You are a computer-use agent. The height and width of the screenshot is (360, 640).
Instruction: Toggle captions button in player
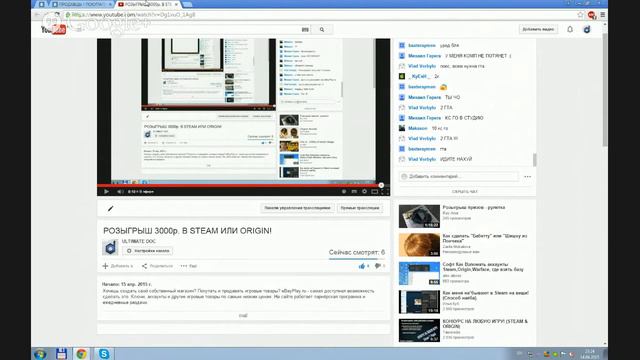pyautogui.click(x=354, y=191)
